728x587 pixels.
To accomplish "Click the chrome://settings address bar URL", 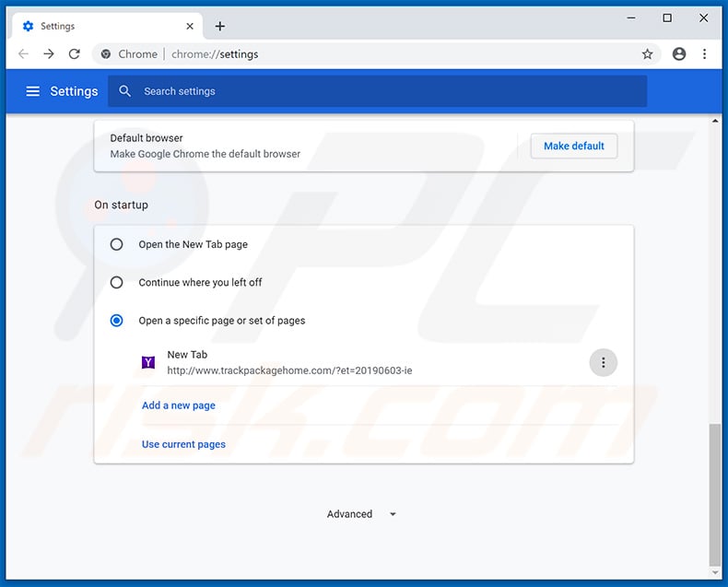I will 215,53.
